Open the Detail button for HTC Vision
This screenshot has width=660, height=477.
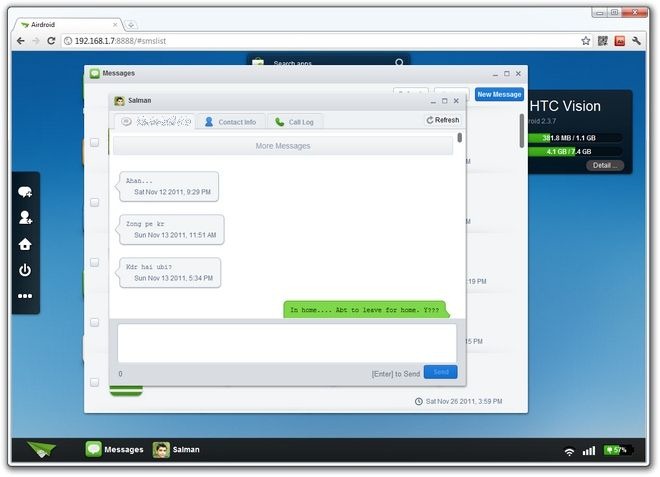click(605, 165)
